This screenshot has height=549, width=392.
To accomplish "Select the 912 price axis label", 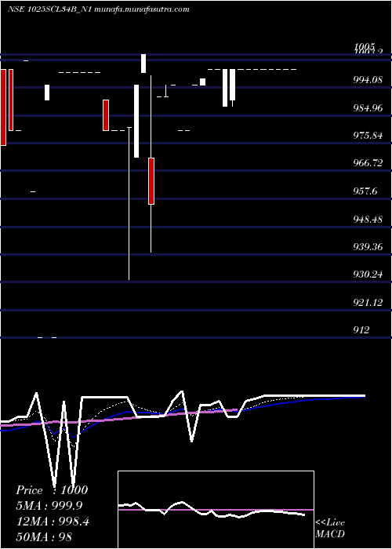I will [x=361, y=330].
